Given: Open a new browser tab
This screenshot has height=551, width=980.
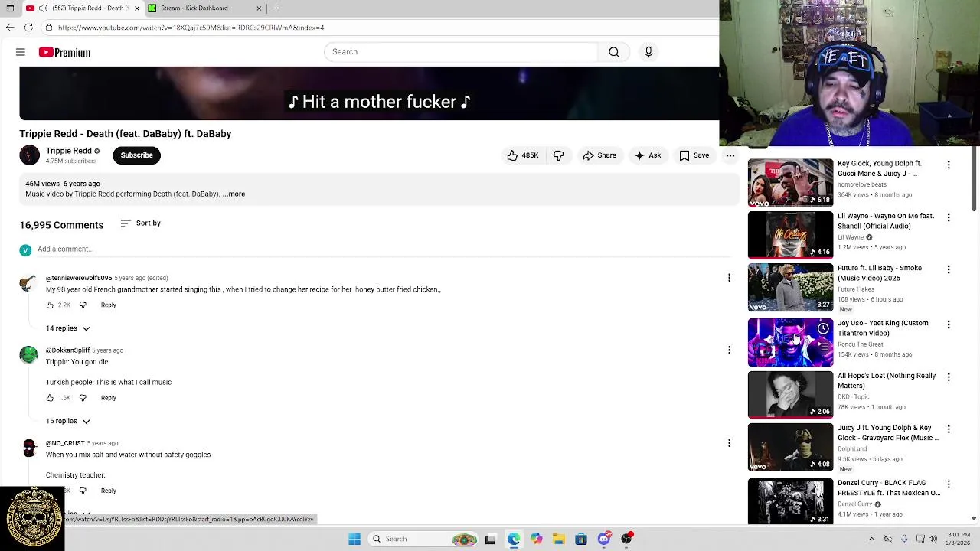Looking at the screenshot, I should 276,8.
